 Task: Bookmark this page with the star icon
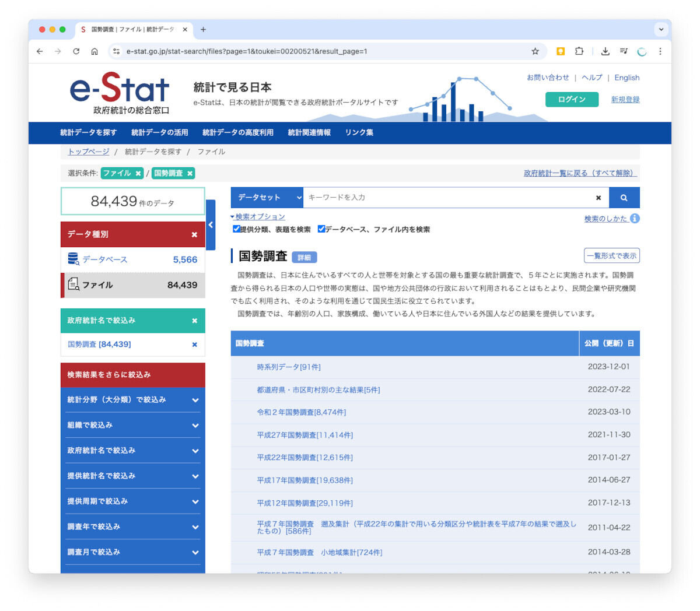point(535,51)
